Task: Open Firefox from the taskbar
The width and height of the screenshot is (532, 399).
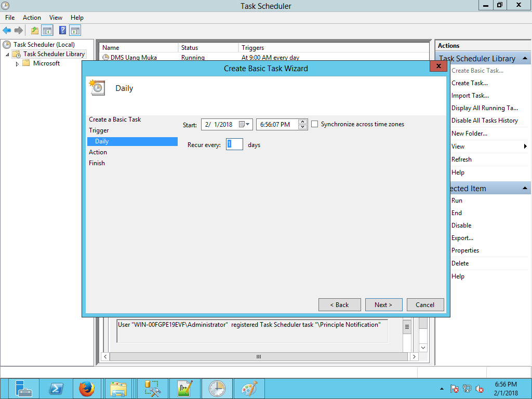Action: click(x=87, y=389)
